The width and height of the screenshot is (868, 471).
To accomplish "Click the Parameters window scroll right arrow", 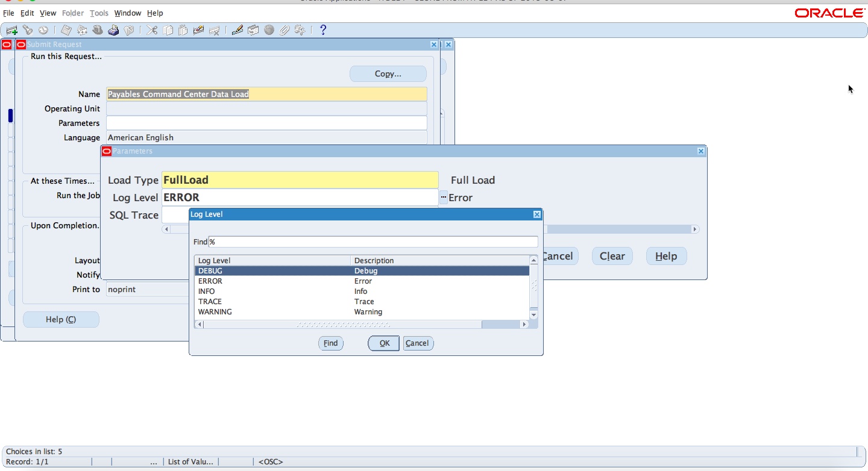I will [695, 229].
